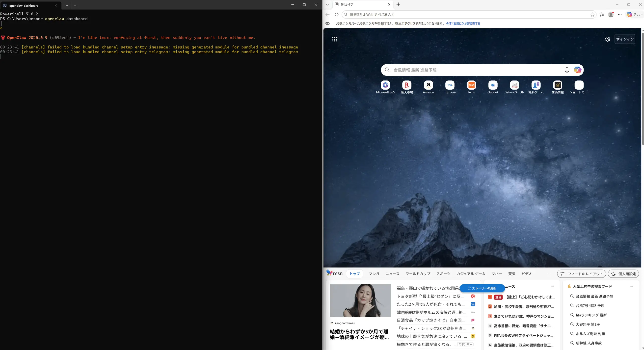Click the サインイン button

(x=625, y=39)
